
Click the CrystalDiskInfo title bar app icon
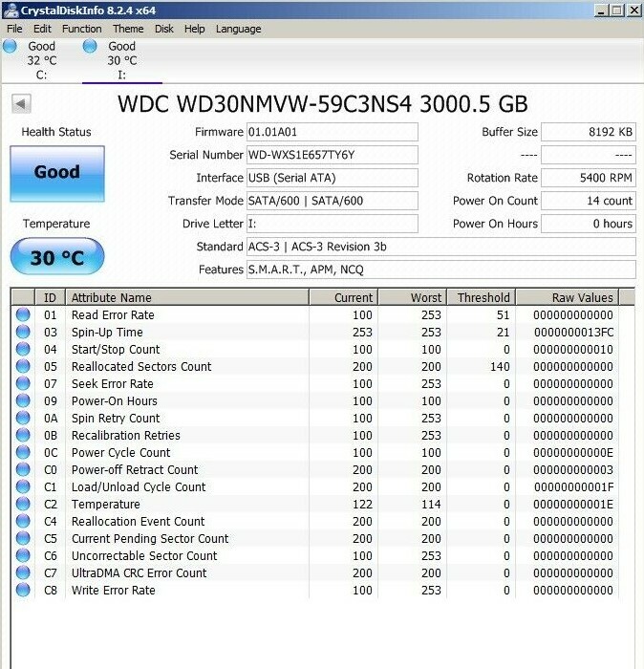[x=11, y=11]
